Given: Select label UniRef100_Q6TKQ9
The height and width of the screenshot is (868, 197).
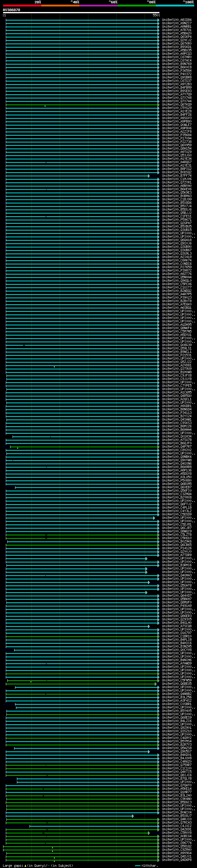Looking at the screenshot, I should coord(176,104).
